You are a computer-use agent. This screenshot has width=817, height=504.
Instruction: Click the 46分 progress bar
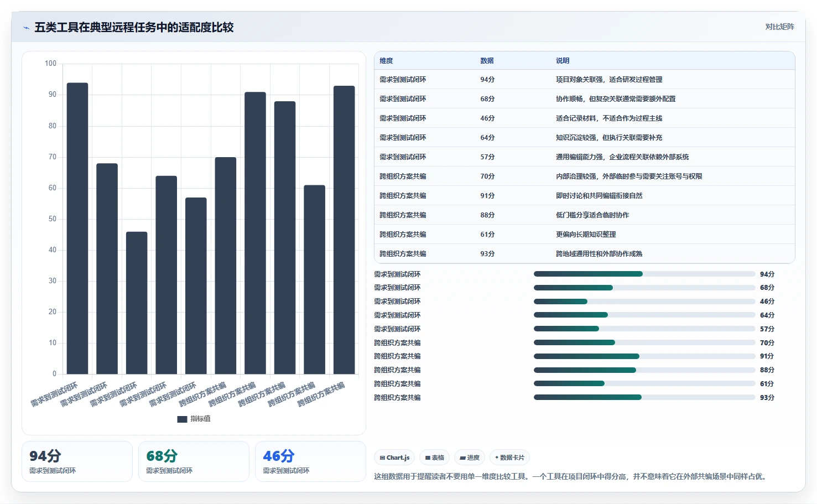click(644, 302)
